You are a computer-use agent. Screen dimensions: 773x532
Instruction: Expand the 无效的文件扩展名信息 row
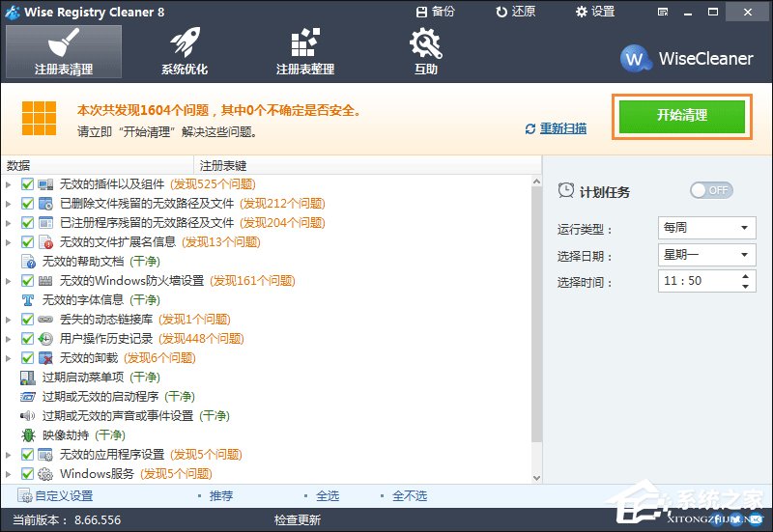[x=9, y=242]
